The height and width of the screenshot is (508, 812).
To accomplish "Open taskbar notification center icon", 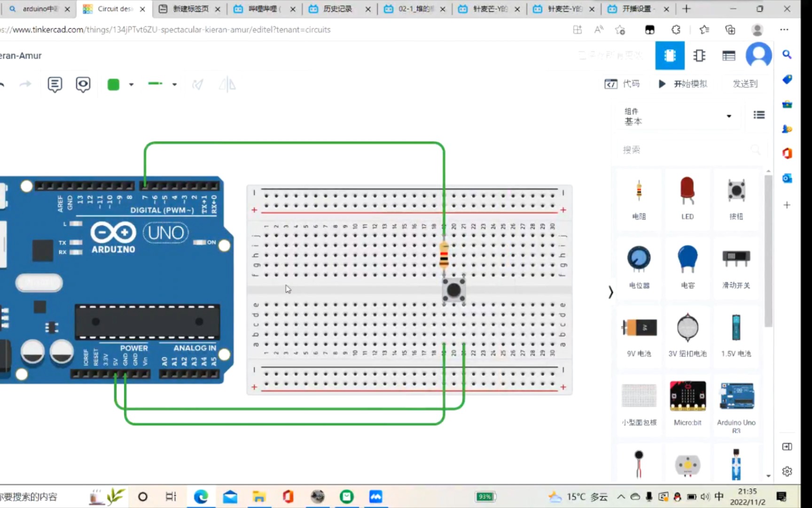I will pyautogui.click(x=781, y=497).
